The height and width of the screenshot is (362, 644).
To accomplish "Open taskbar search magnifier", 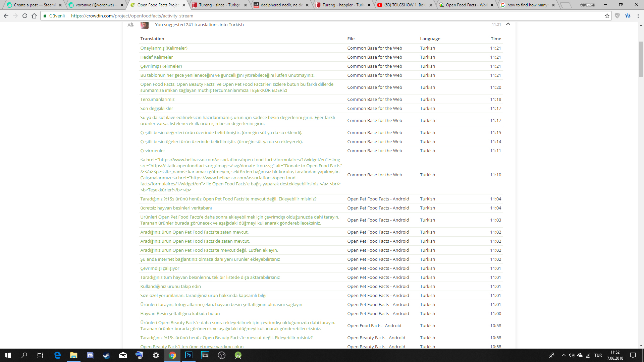I will pos(24,355).
